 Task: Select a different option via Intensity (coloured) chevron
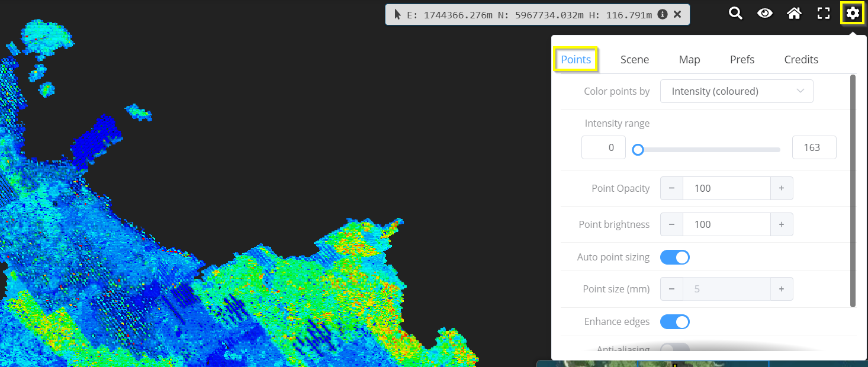[x=801, y=91]
